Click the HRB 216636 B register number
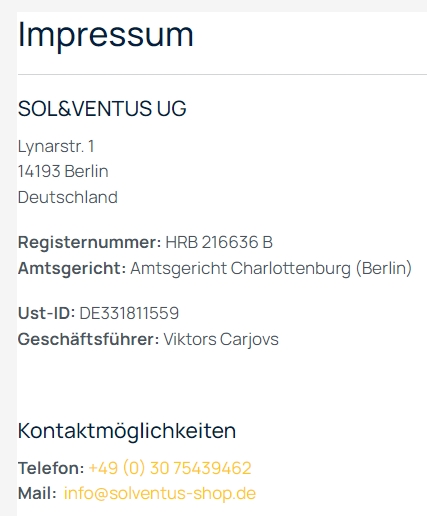This screenshot has height=516, width=427. (219, 242)
